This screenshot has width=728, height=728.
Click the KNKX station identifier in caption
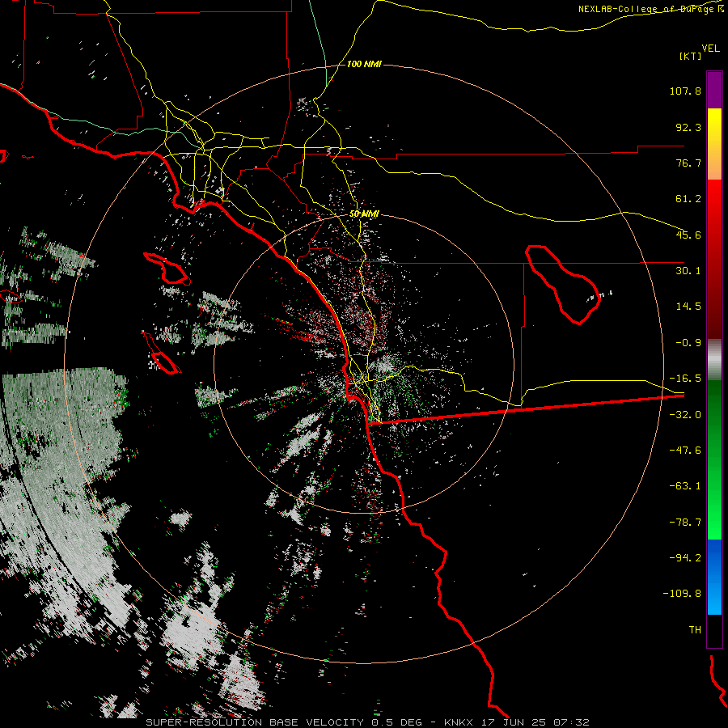tap(459, 722)
